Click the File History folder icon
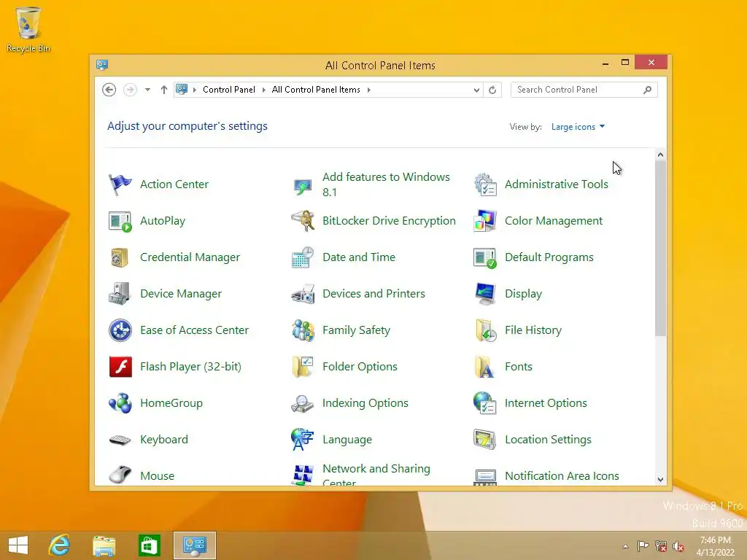Screen dimensions: 747x560 [x=485, y=330]
